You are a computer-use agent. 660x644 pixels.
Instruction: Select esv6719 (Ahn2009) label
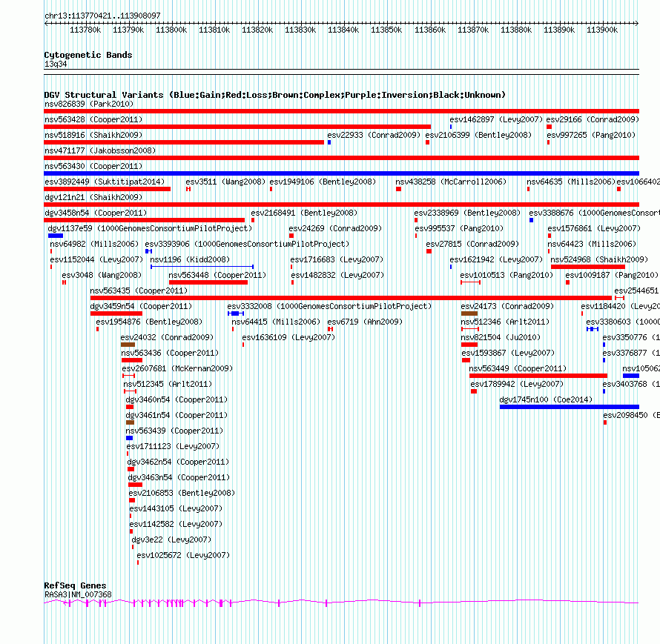(x=365, y=322)
